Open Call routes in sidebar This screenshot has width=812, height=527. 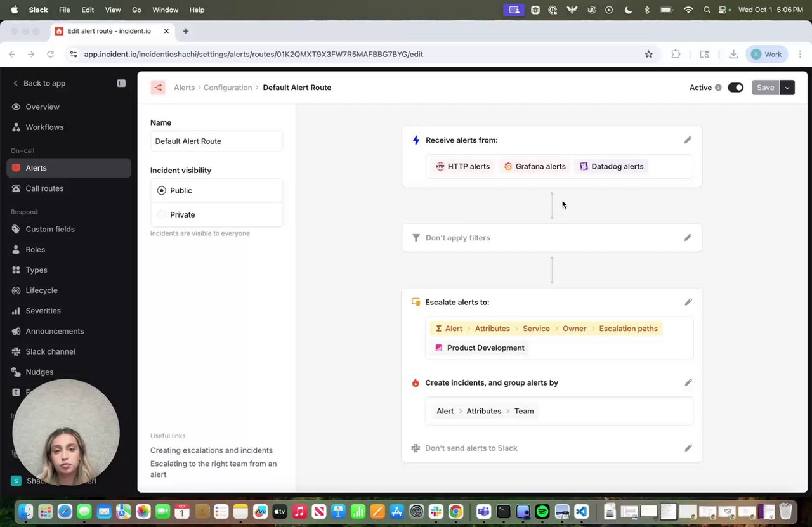coord(69,188)
